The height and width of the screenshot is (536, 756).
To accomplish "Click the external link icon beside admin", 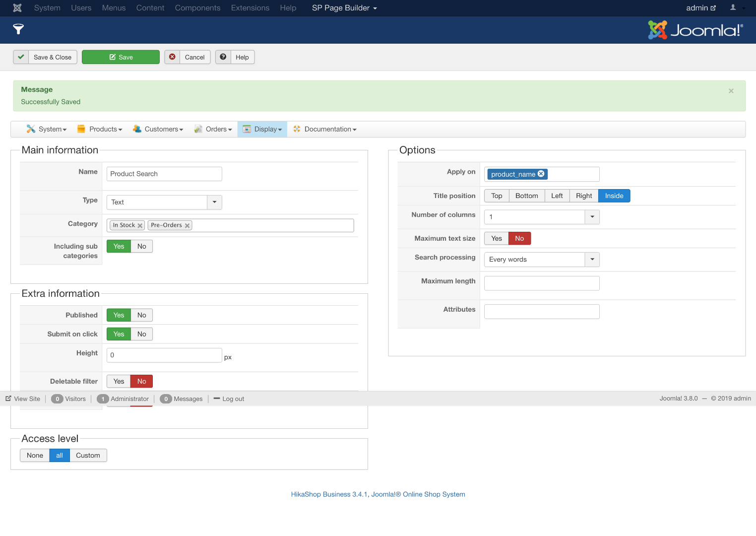I will tap(713, 8).
